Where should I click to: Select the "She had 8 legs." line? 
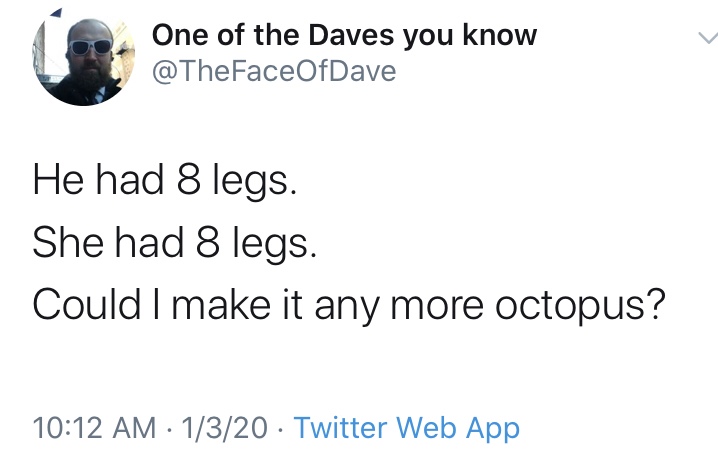tap(174, 243)
